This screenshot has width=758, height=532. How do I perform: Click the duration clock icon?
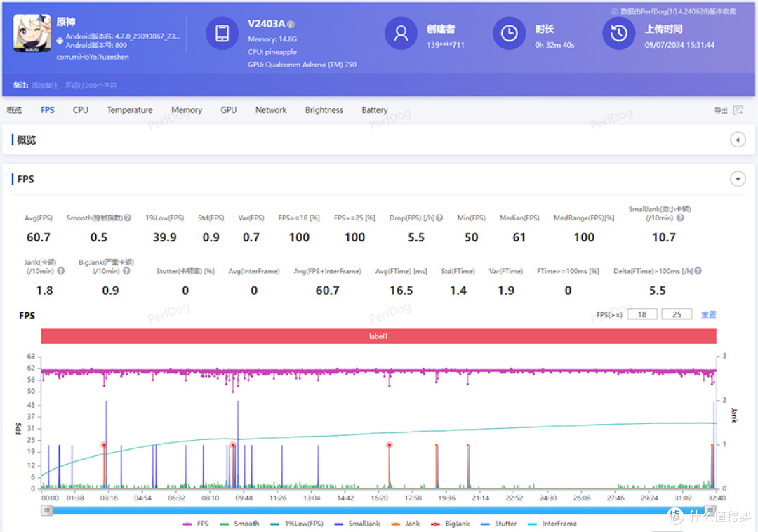point(509,33)
